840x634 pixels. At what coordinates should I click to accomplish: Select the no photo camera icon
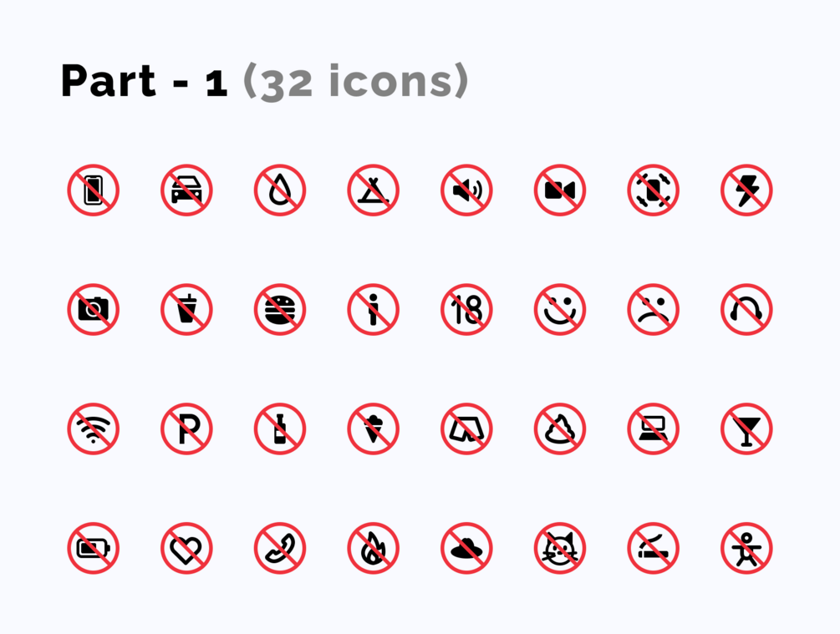tap(94, 310)
